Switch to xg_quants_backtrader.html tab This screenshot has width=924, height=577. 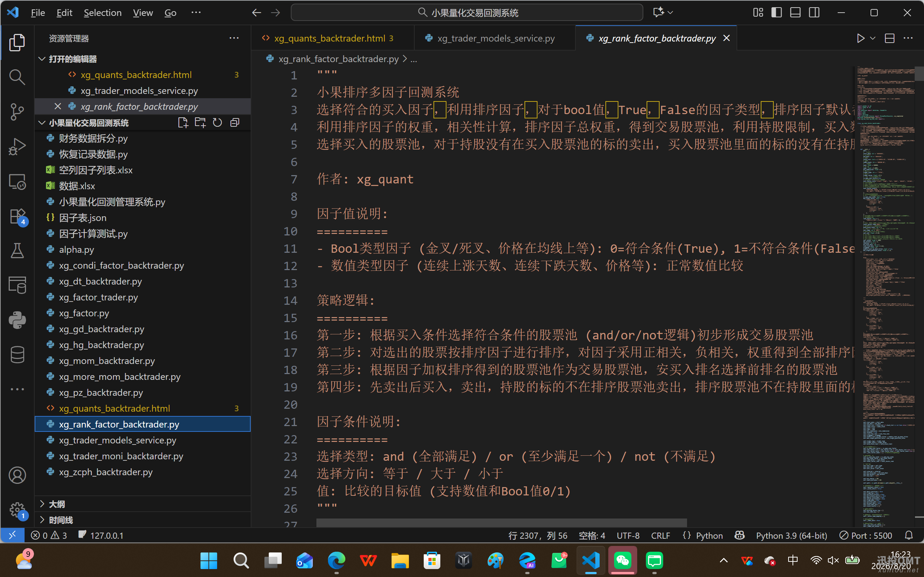332,38
